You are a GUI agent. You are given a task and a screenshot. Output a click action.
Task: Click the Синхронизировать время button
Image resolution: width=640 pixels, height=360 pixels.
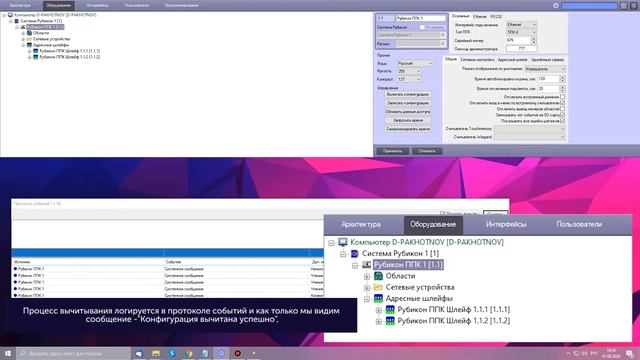click(x=408, y=129)
